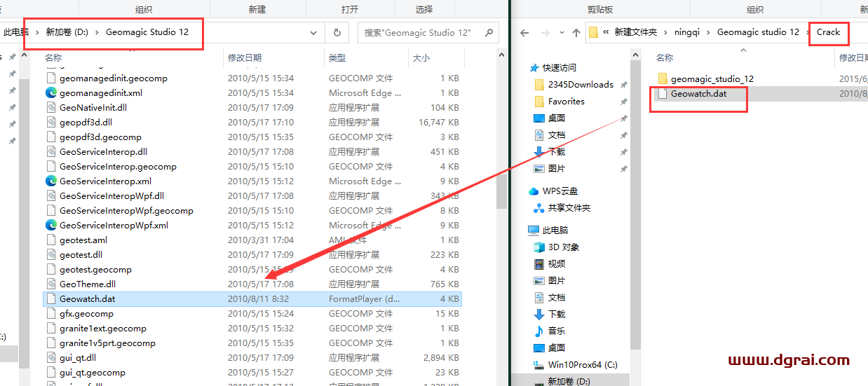
Task: Open 新加卷 (D:) in right navigation pane
Action: [x=570, y=381]
